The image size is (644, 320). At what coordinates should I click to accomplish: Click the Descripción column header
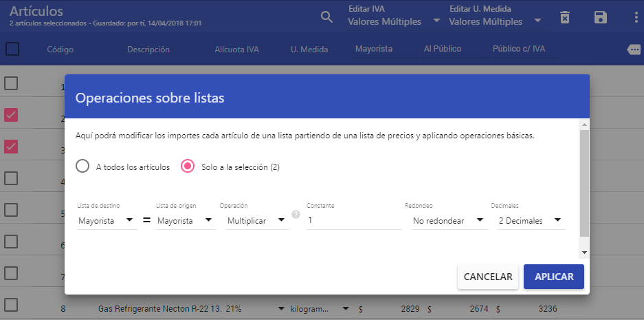pos(148,50)
